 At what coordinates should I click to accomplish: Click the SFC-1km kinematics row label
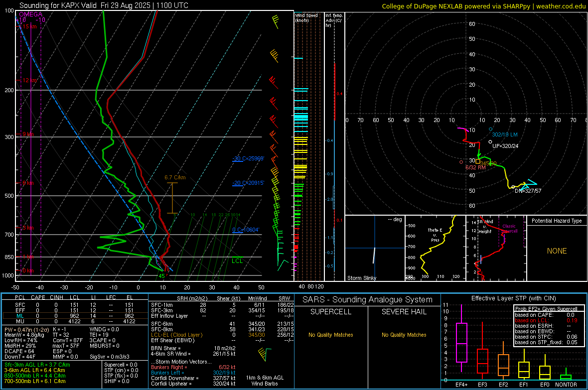point(161,305)
